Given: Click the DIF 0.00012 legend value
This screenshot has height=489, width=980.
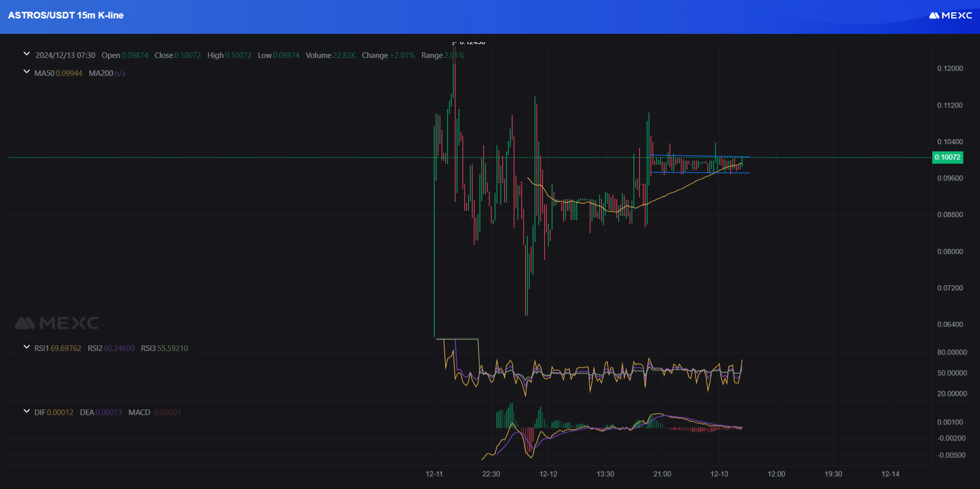Looking at the screenshot, I should pyautogui.click(x=54, y=413).
